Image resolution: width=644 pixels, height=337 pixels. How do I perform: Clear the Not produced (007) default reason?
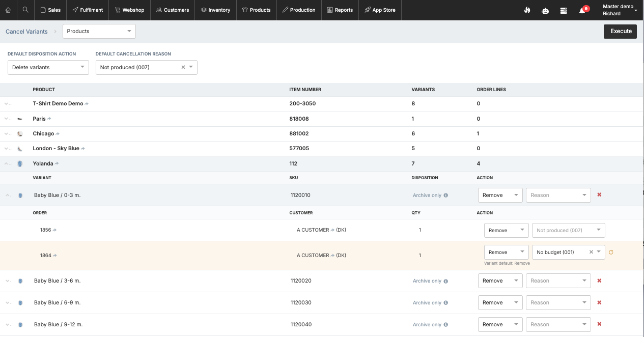183,67
